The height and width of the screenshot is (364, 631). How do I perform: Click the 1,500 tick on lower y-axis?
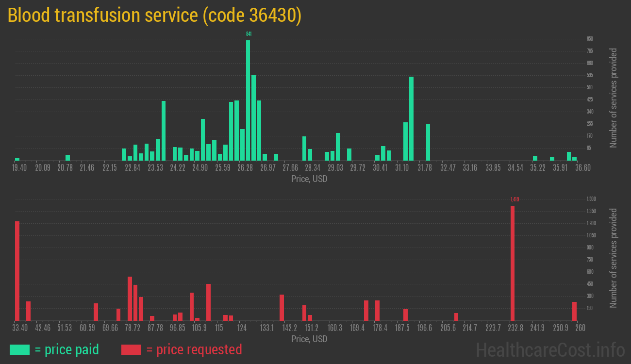tap(591, 199)
